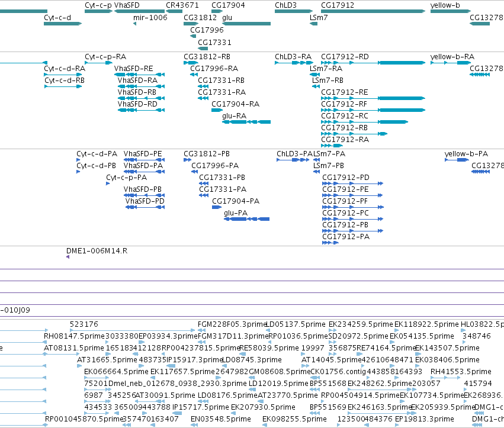Open the CG31812 gene label

click(x=200, y=17)
